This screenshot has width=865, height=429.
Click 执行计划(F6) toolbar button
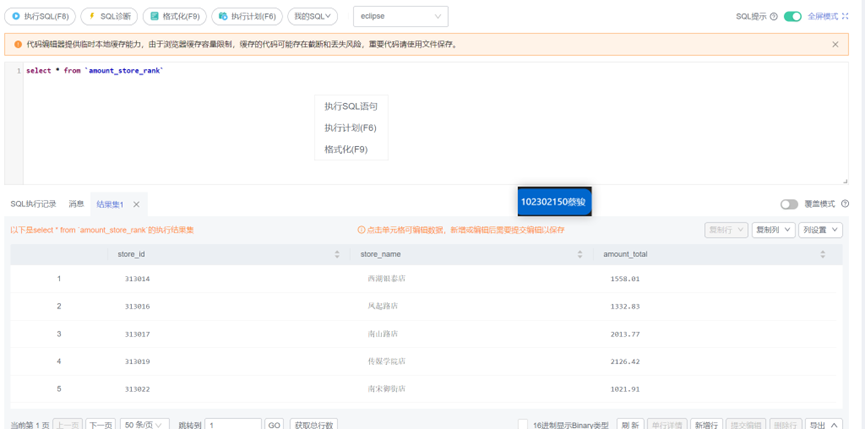click(247, 16)
